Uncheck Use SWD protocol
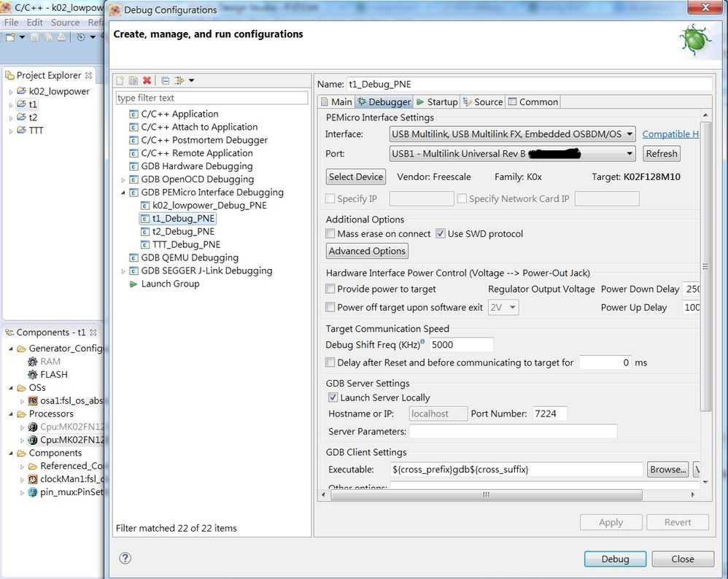 point(441,233)
